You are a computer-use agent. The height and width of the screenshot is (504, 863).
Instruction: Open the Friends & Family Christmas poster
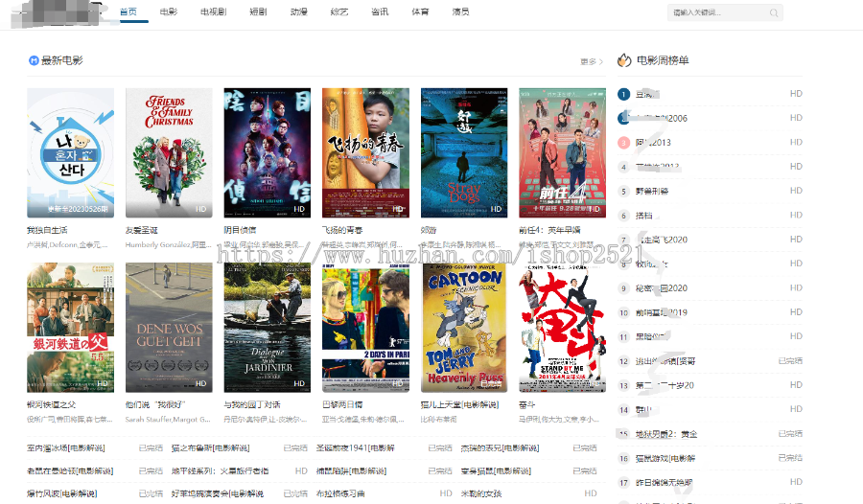(x=169, y=153)
